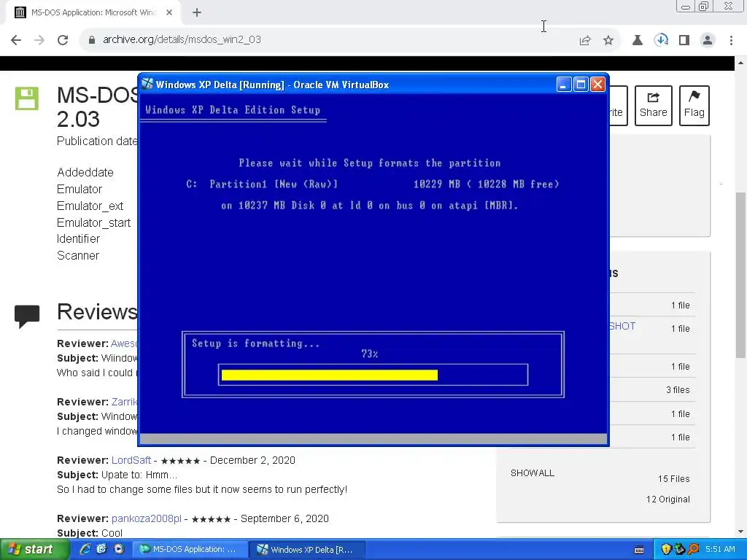Click the yellow formatting progress bar

[329, 376]
